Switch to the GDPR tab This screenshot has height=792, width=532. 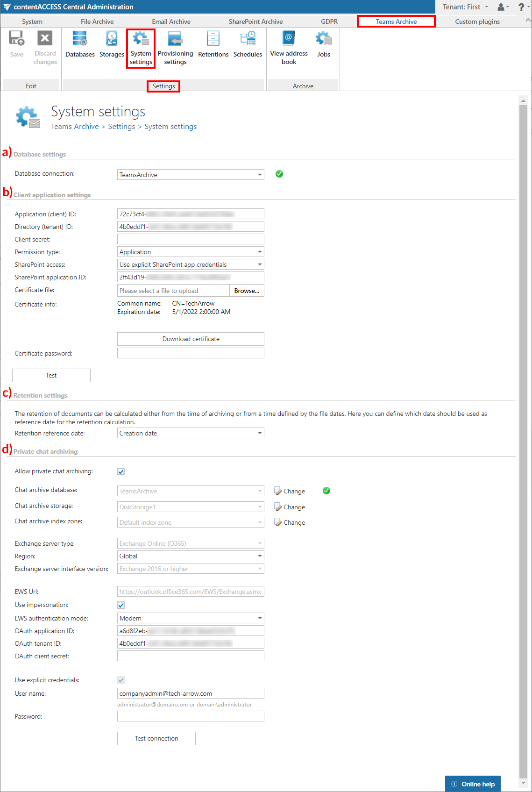(x=329, y=21)
